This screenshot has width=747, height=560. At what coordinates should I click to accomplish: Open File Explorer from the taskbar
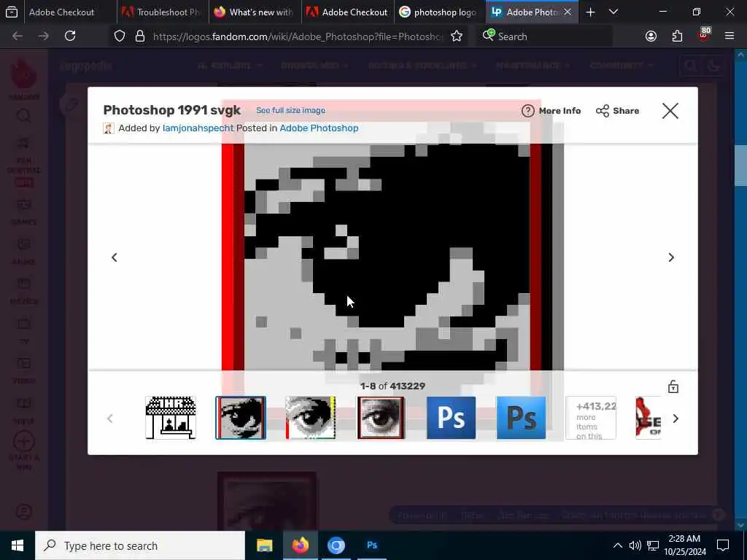click(264, 545)
